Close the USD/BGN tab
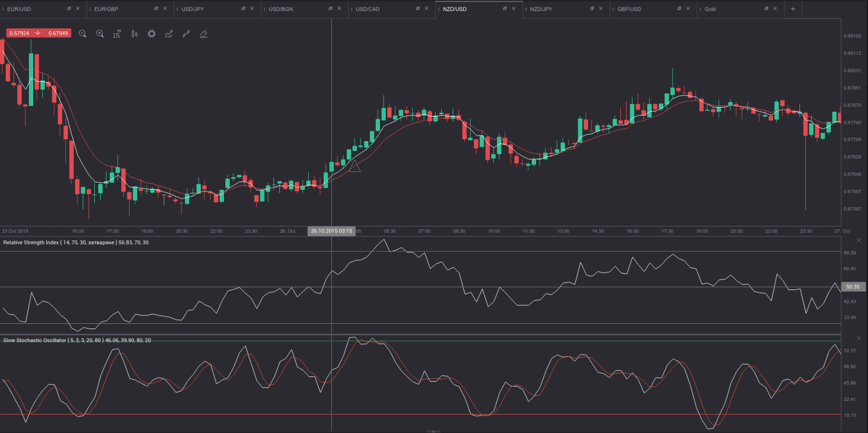The height and width of the screenshot is (433, 868). point(339,8)
